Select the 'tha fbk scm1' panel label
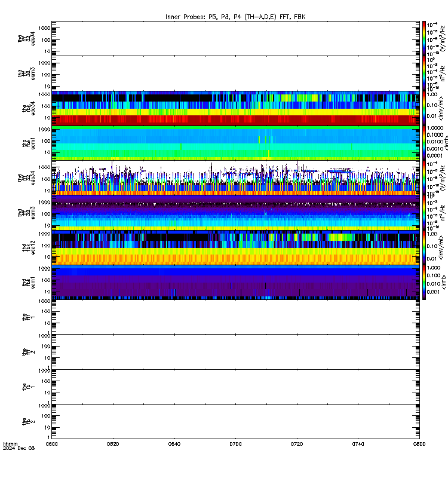Screen dimensions: 448x478 [x=29, y=143]
